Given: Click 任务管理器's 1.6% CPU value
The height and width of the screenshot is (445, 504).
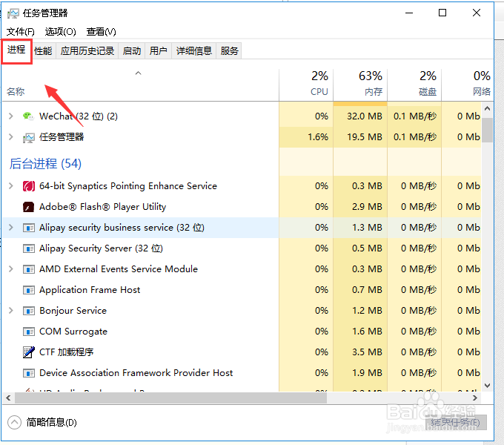Looking at the screenshot, I should click(x=318, y=137).
